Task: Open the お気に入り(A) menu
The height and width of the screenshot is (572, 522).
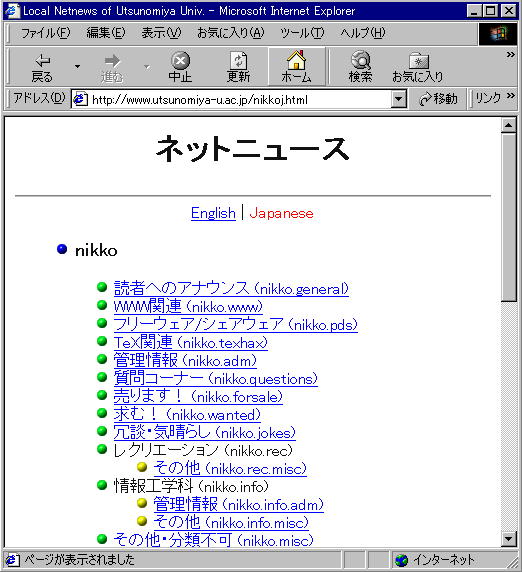Action: 231,33
